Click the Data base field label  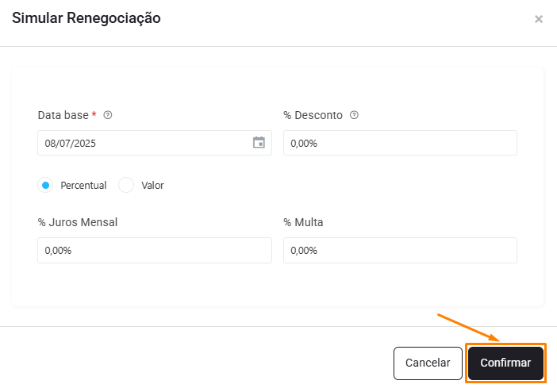63,115
